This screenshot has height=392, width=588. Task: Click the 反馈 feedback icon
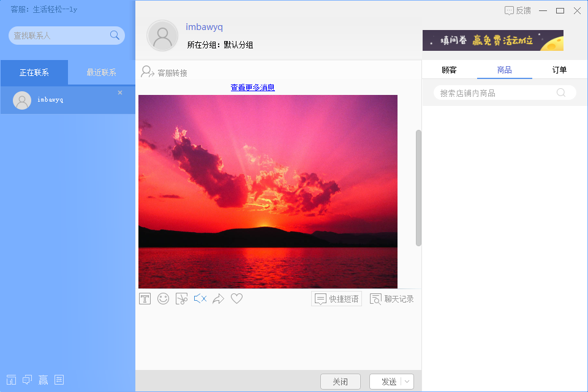[x=518, y=10]
